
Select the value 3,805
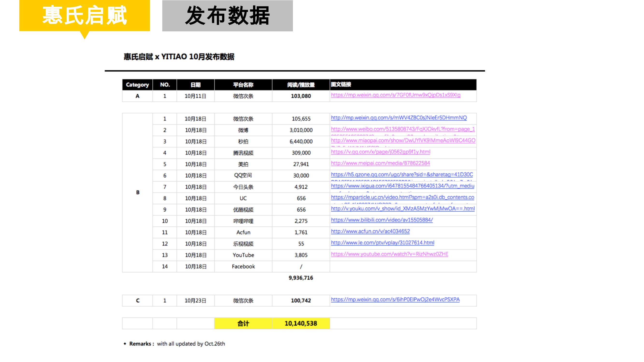pyautogui.click(x=301, y=255)
